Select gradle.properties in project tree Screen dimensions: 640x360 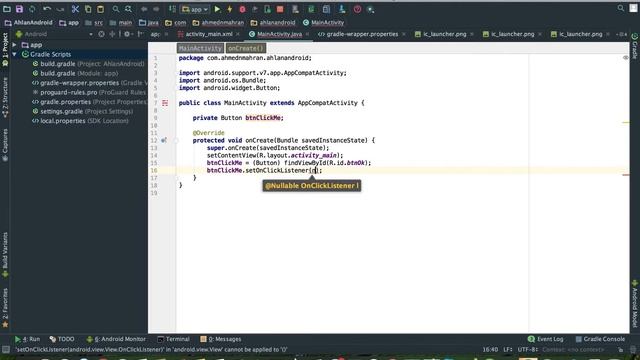[89, 102]
